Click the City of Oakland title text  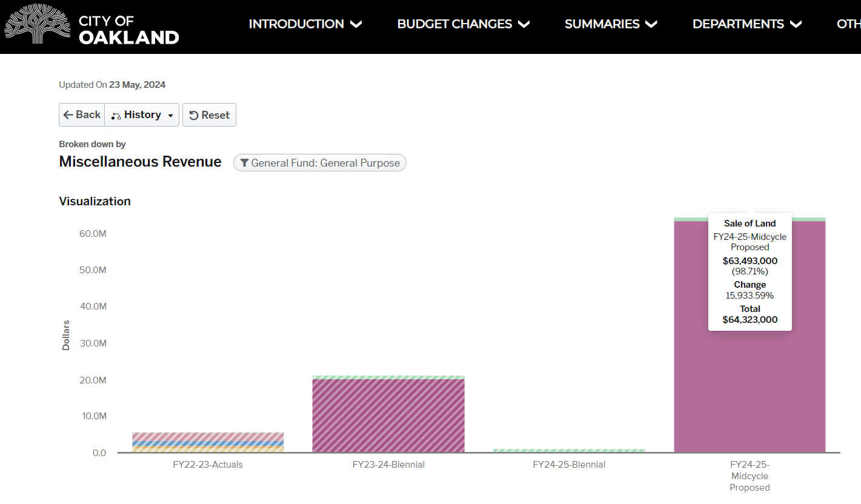[128, 30]
